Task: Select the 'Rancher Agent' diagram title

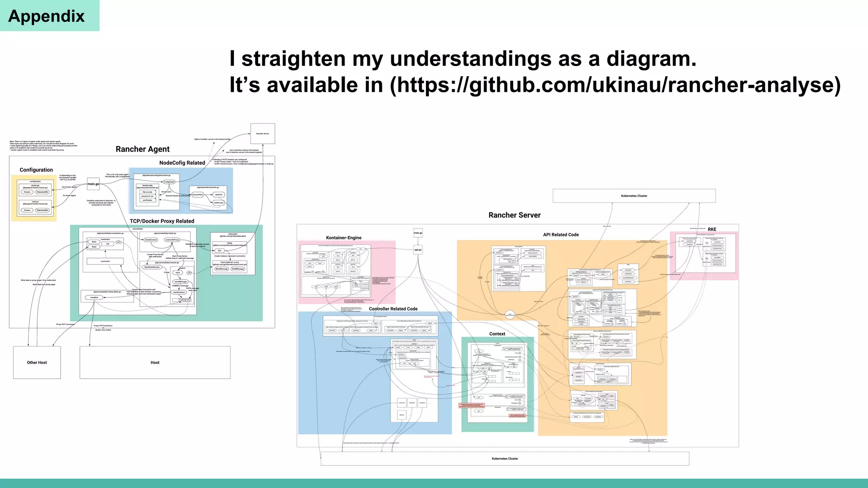Action: click(x=142, y=149)
